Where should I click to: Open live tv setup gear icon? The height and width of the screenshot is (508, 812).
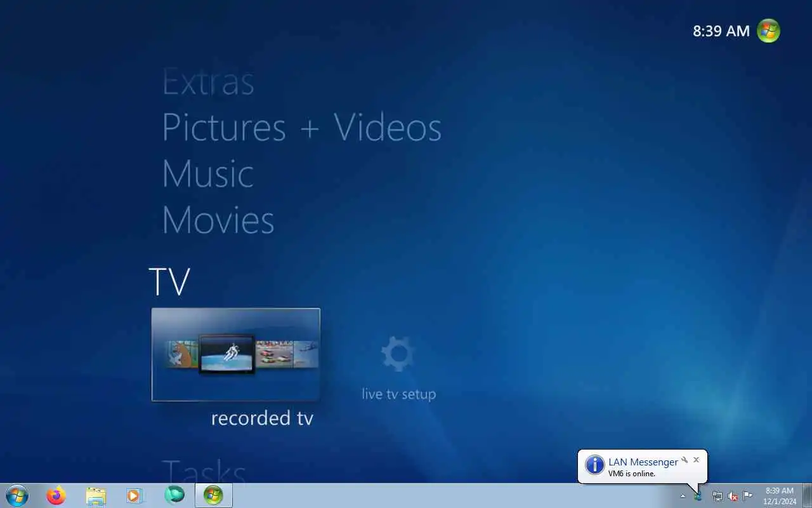(x=398, y=354)
